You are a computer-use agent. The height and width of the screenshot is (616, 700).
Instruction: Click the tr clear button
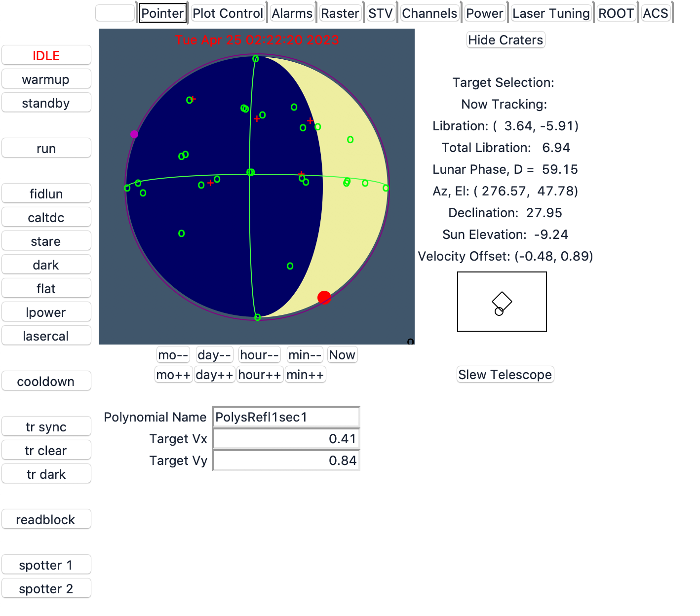pos(46,450)
